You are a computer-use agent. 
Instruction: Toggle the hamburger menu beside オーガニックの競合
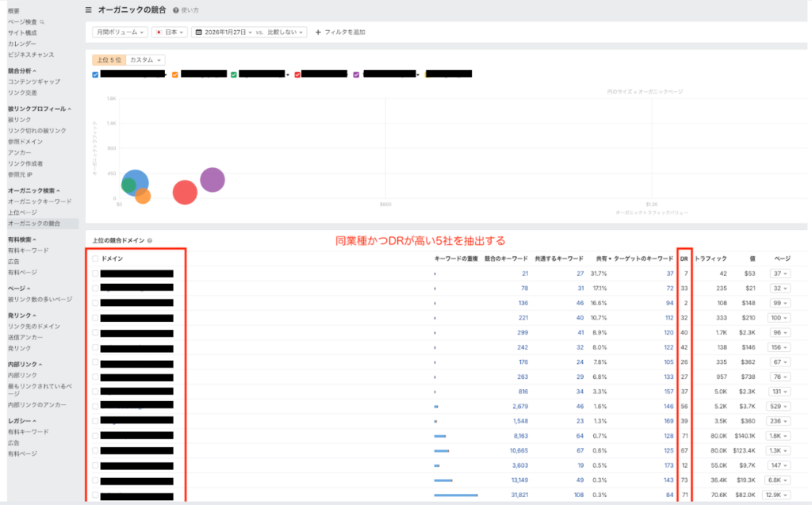[88, 10]
